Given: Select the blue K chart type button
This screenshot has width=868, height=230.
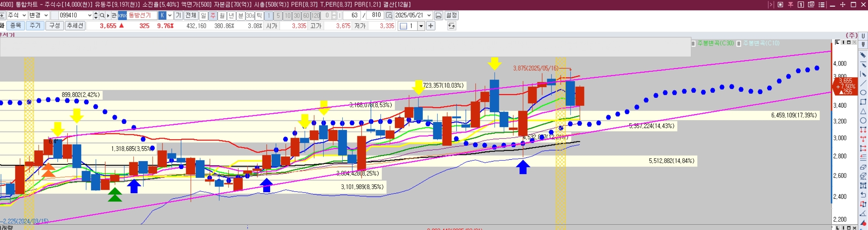Looking at the screenshot, I should [162, 15].
